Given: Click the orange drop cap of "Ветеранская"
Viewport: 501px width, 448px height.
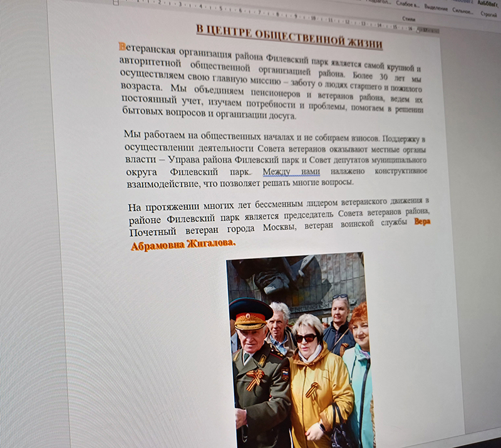Looking at the screenshot, I should point(122,47).
